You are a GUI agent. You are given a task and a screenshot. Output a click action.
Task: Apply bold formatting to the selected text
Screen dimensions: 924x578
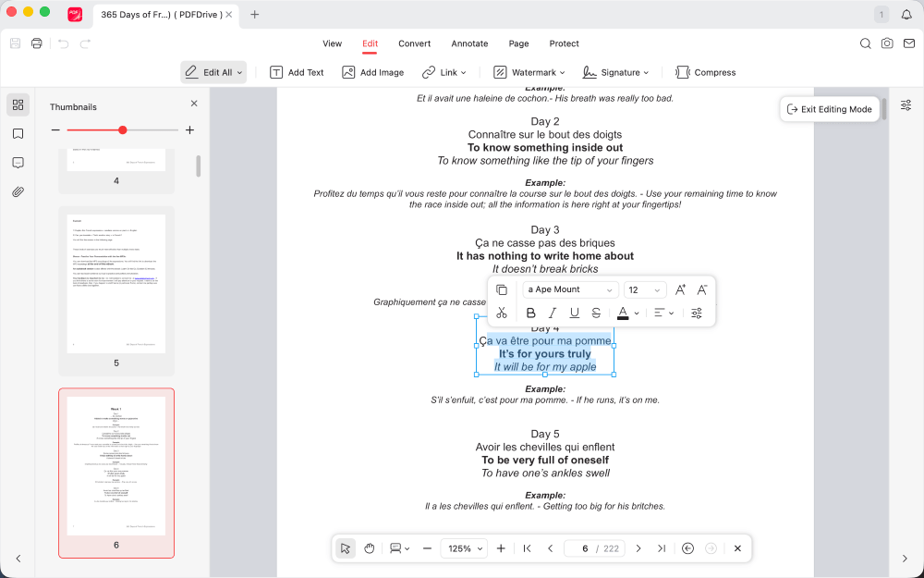(x=530, y=313)
